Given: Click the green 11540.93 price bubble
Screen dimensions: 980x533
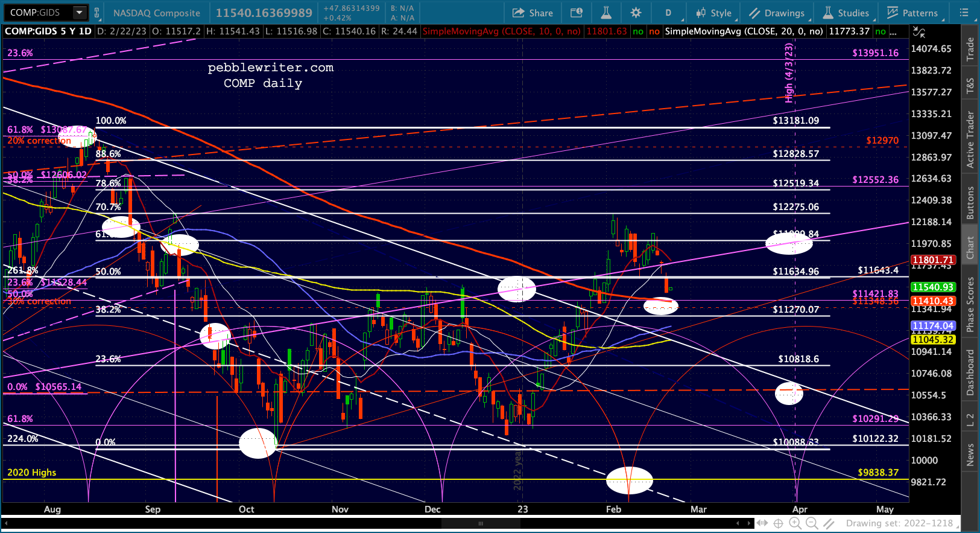Looking at the screenshot, I should point(932,287).
